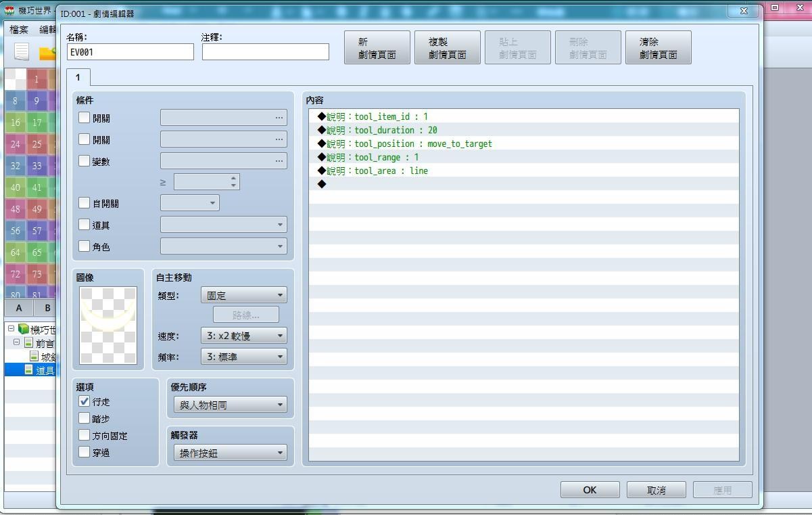Click OK to confirm the event
The image size is (812, 515).
click(590, 490)
